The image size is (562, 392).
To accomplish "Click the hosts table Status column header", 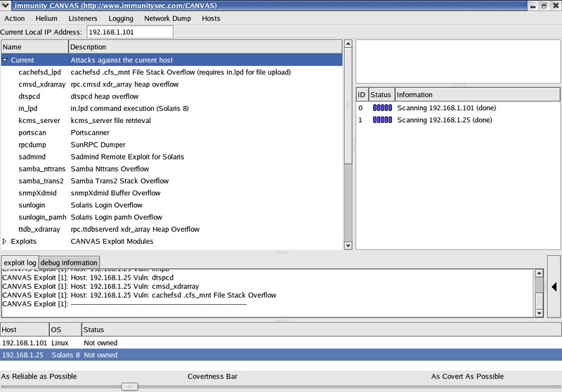I will point(322,329).
